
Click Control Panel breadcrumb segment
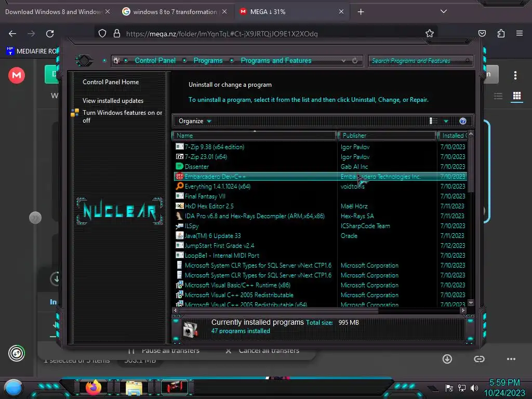pos(155,60)
